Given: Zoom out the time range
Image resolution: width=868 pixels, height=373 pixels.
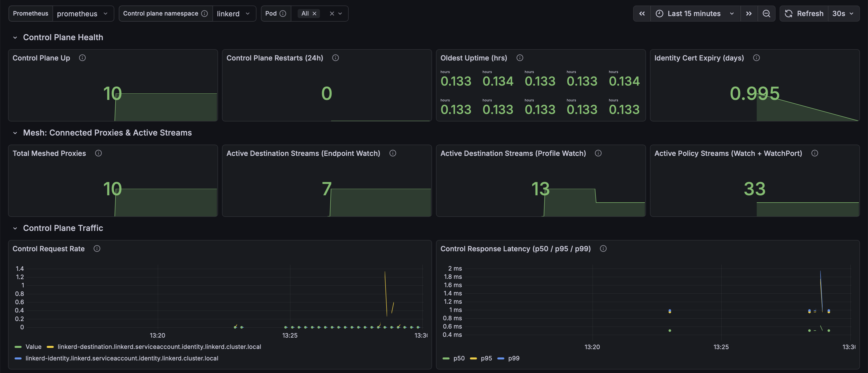Looking at the screenshot, I should [x=766, y=14].
